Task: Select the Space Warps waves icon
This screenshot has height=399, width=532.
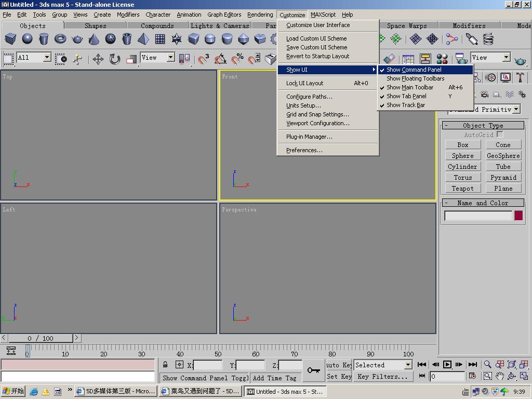Action: point(510,95)
